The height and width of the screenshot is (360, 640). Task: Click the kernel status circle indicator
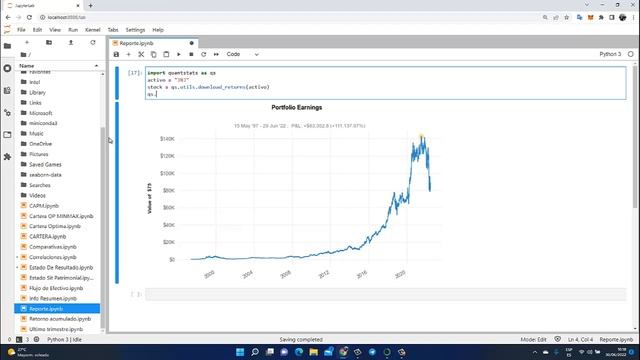(x=631, y=54)
